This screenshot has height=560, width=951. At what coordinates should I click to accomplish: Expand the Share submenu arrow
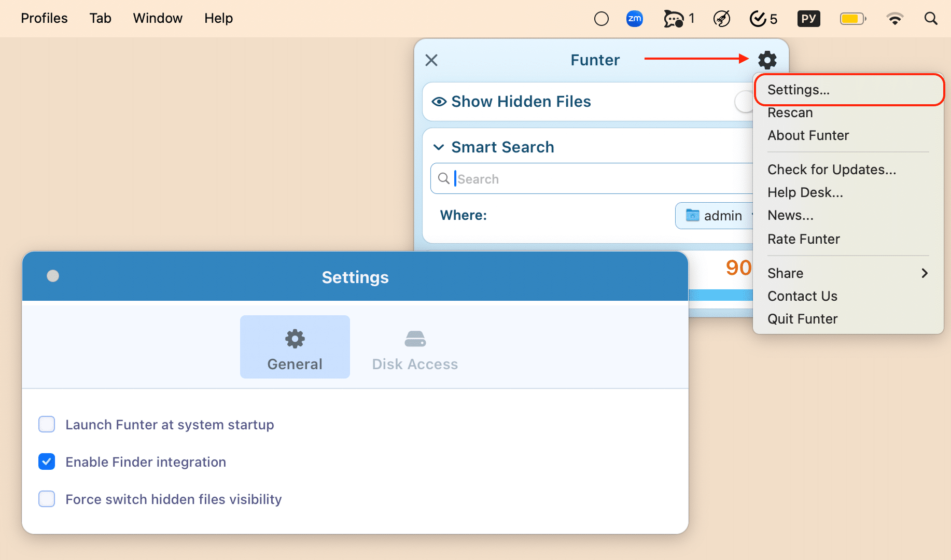[925, 273]
